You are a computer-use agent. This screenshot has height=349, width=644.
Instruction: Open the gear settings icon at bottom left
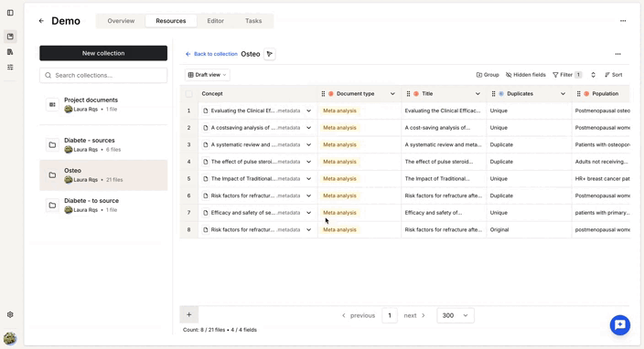coord(10,314)
